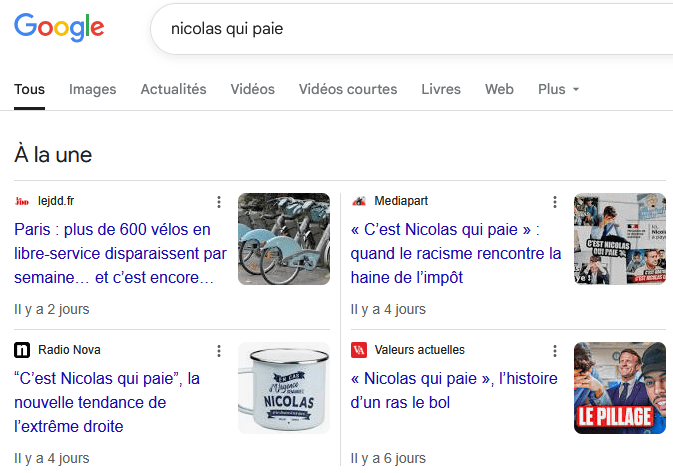Click the Valeurs actuelles source favicon
673x473 pixels.
coord(359,350)
